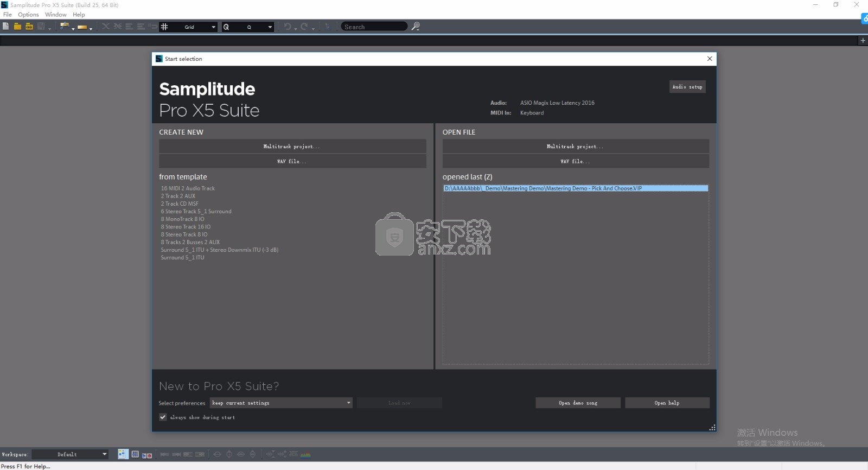Click the Save floppy disk icon
This screenshot has height=470, width=868.
41,26
